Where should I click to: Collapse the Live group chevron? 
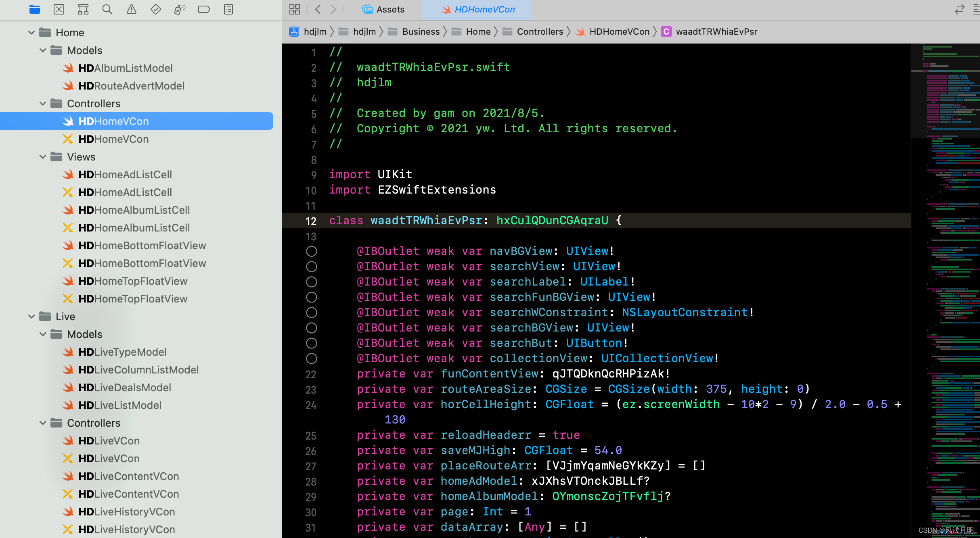click(31, 316)
